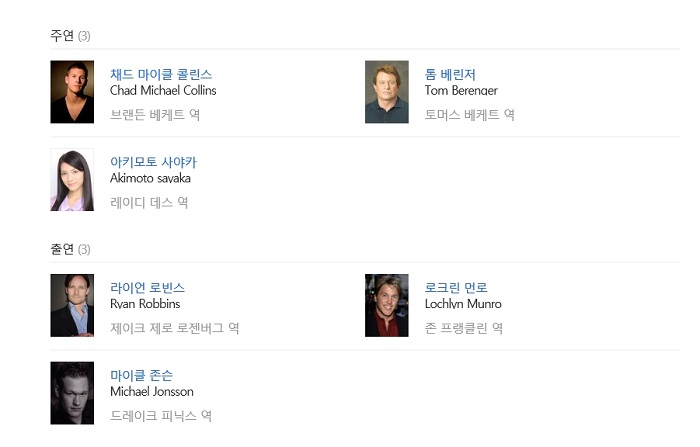Click the 톰 베린저 actor link
700x447 pixels.
tap(450, 74)
